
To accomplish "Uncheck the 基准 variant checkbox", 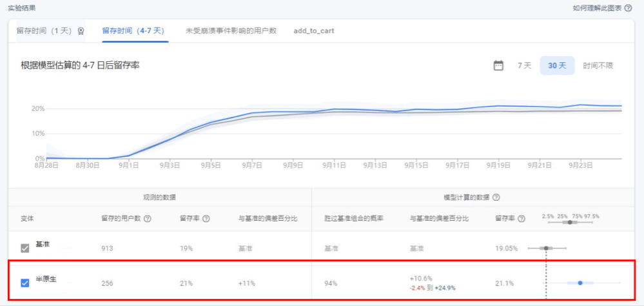I will click(25, 248).
